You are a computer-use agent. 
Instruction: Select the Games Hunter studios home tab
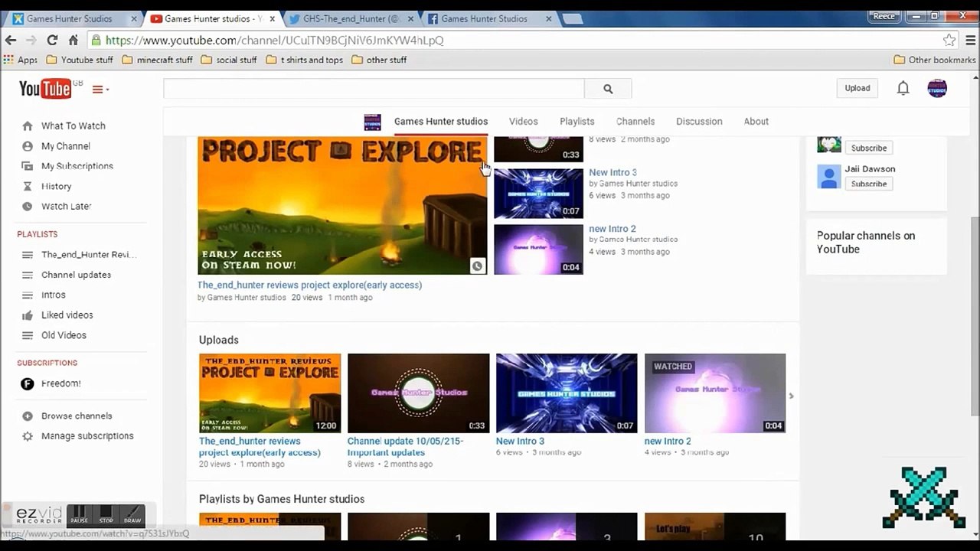(x=441, y=121)
